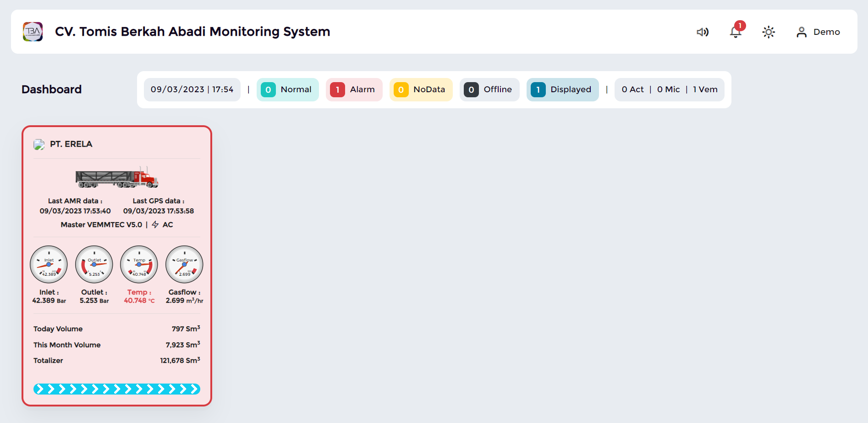Click the Inlet pressure gauge

49,265
